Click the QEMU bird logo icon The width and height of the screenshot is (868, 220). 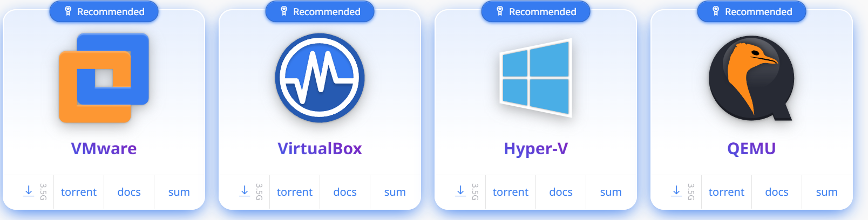(751, 78)
